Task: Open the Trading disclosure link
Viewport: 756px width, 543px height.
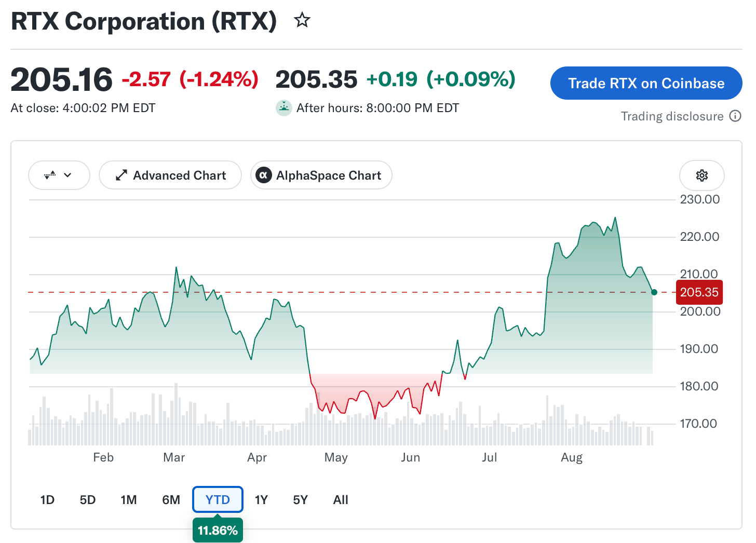Action: point(672,116)
